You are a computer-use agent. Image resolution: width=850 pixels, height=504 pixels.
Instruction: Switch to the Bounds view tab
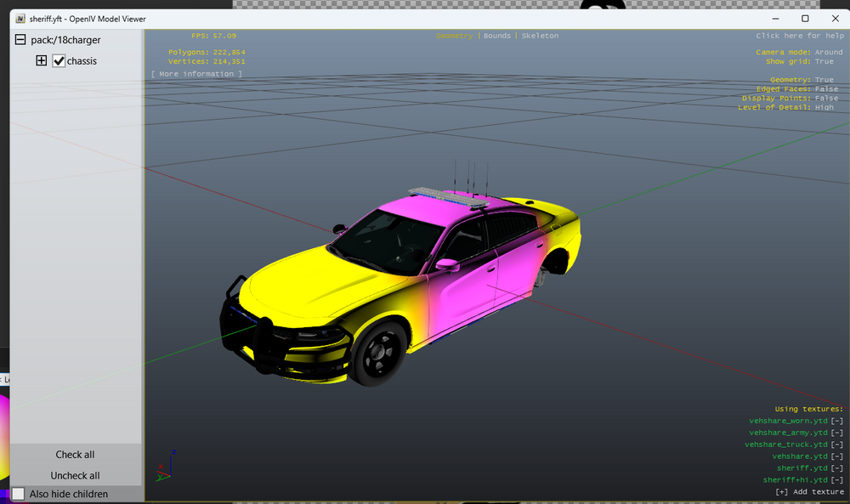coord(497,36)
